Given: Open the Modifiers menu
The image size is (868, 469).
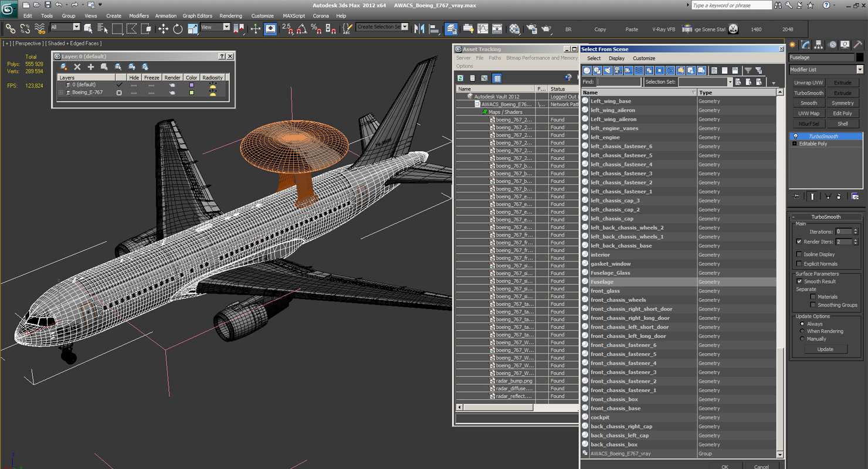Looking at the screenshot, I should coord(139,16).
